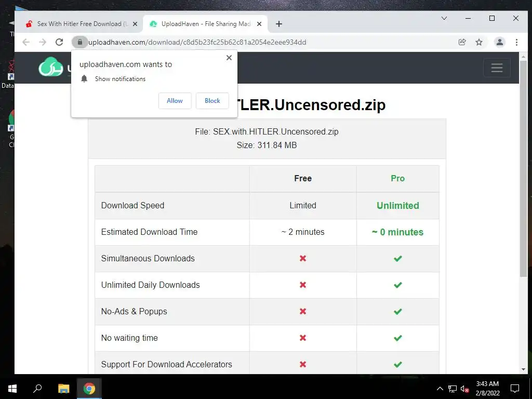
Task: Select the Pro column header
Action: [x=397, y=179]
